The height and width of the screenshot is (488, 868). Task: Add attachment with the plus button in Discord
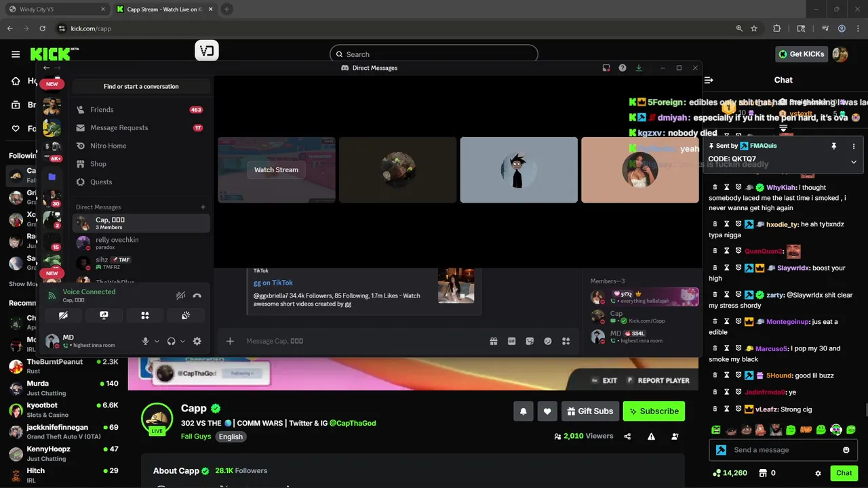230,341
